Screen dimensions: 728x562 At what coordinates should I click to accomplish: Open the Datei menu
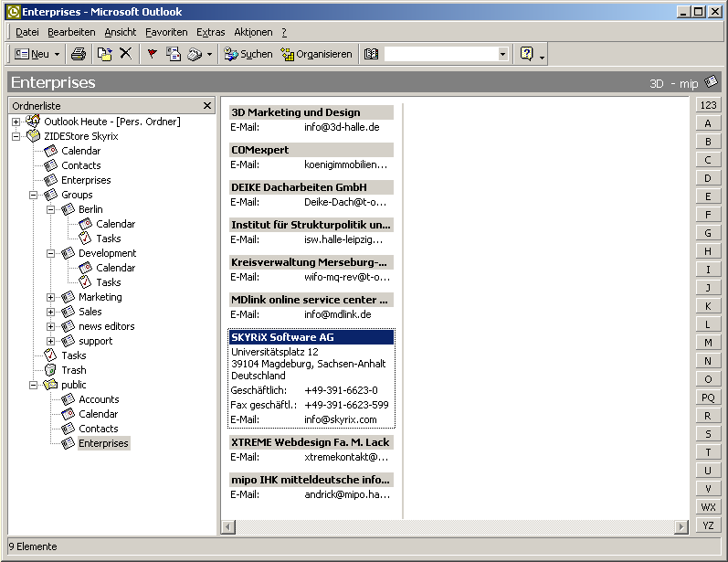pyautogui.click(x=27, y=32)
